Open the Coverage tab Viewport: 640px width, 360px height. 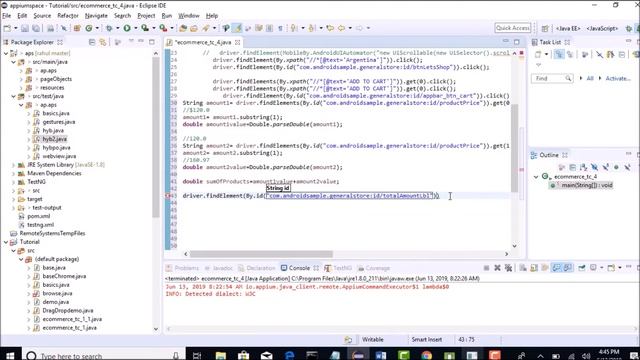coord(374,268)
